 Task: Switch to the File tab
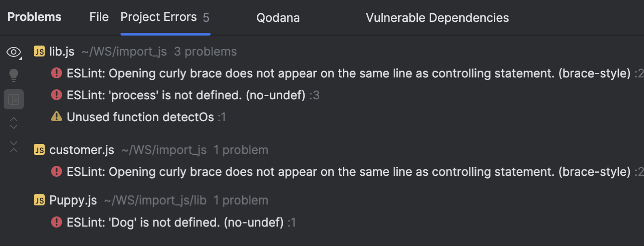click(x=99, y=17)
